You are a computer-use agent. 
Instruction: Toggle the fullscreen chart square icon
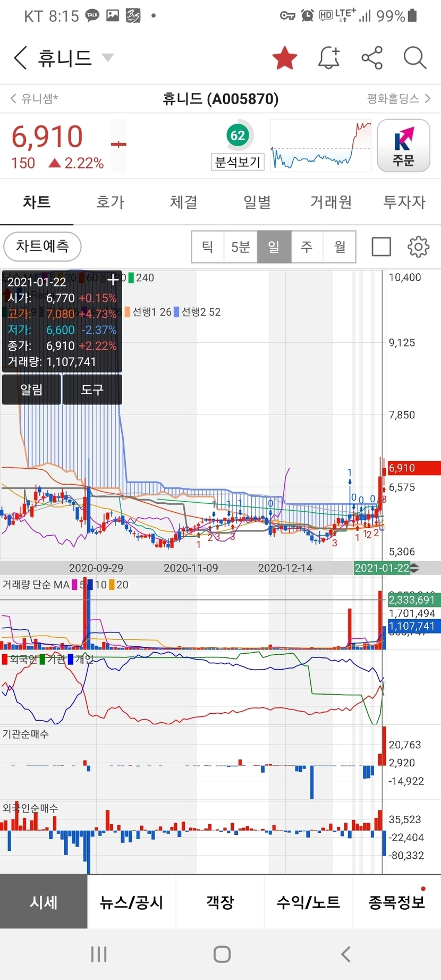point(381,247)
